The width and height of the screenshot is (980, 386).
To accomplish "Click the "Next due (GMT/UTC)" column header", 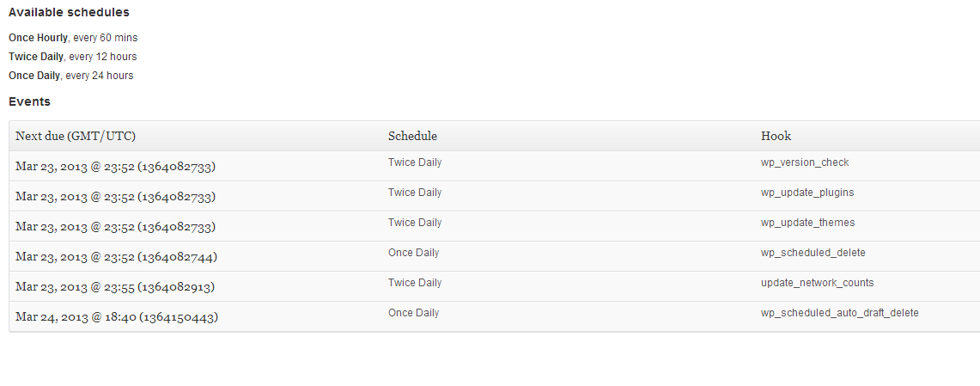I will click(76, 136).
